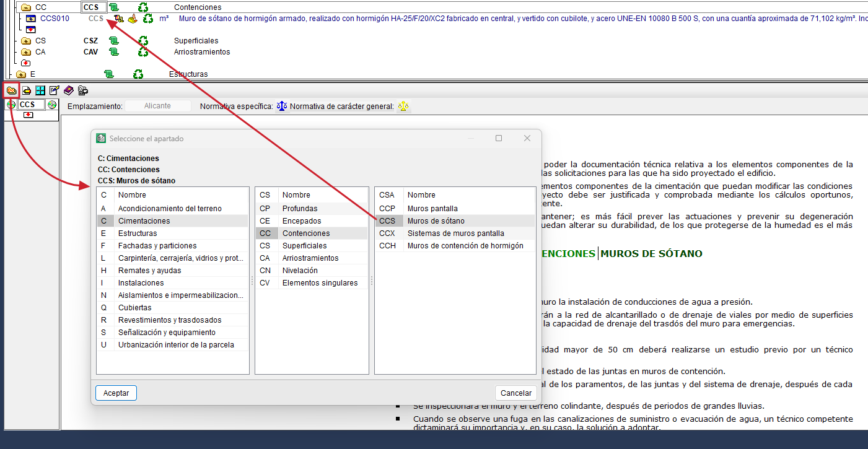Click the recycle icon in the CAV Arriostramientos row
This screenshot has height=449, width=868.
(143, 52)
